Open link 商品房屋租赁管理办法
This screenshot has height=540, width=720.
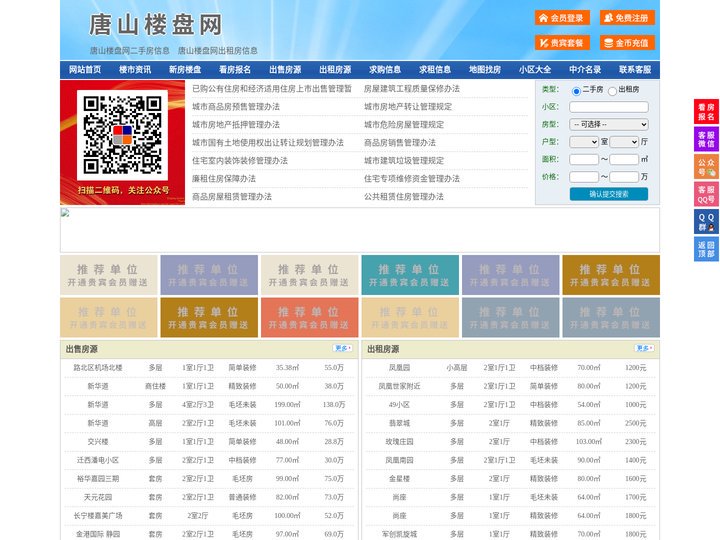[x=232, y=197]
